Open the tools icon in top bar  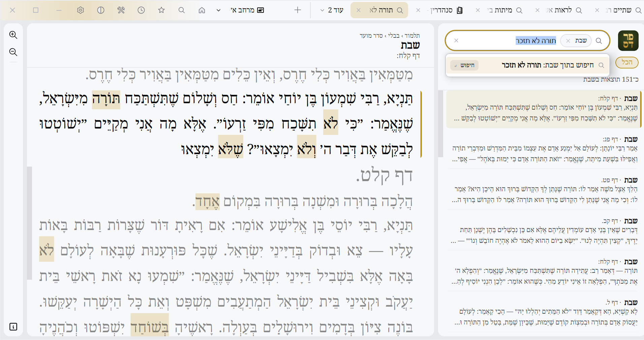point(121,10)
